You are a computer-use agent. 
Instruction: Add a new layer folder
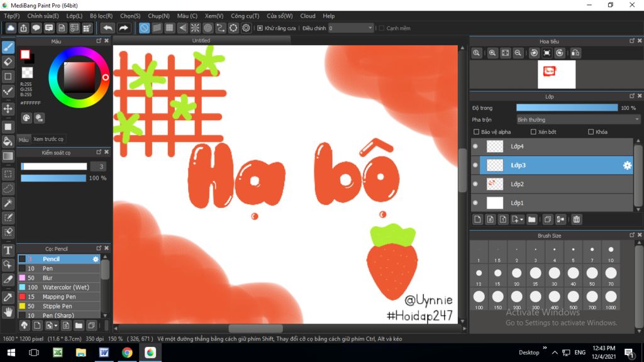tap(531, 219)
